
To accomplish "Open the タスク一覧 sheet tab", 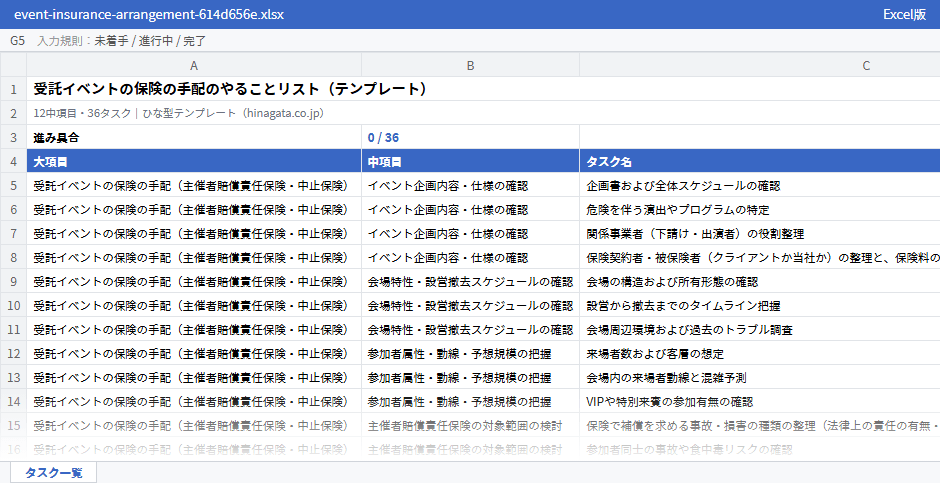I will tap(53, 472).
